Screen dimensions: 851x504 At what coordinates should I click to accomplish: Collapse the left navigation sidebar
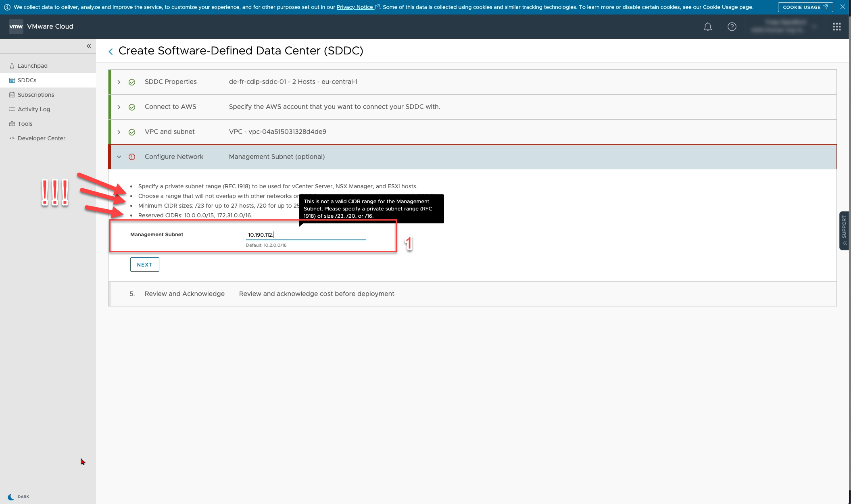tap(89, 46)
